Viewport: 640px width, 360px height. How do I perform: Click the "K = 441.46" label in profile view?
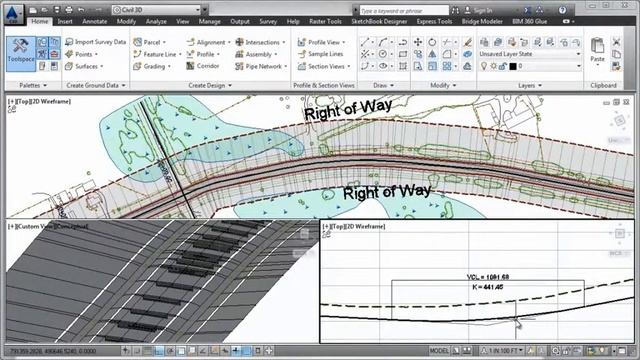pos(487,287)
